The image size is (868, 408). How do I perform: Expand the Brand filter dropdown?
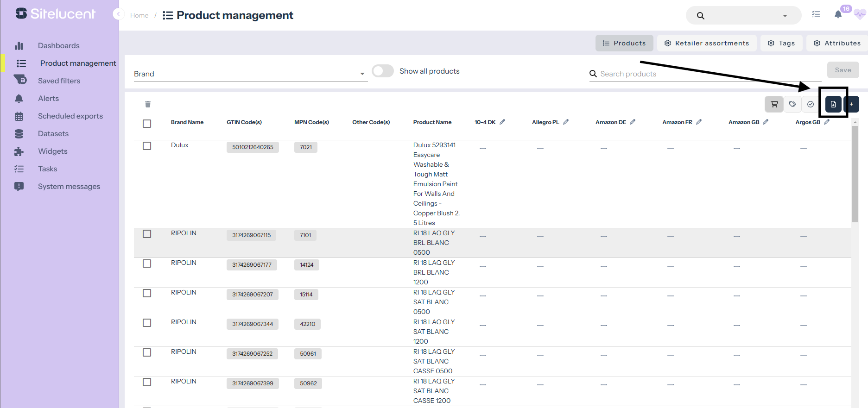pyautogui.click(x=362, y=74)
